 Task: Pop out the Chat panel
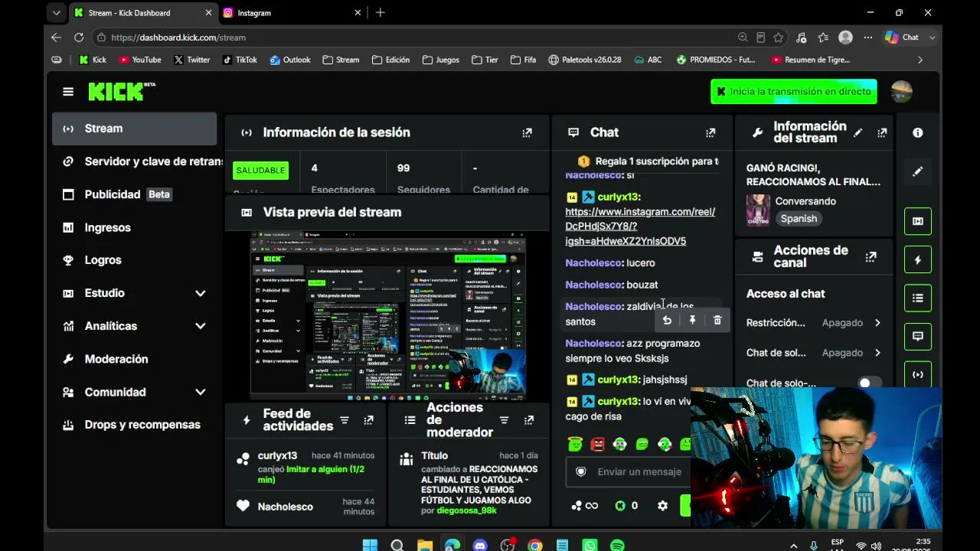(x=710, y=132)
